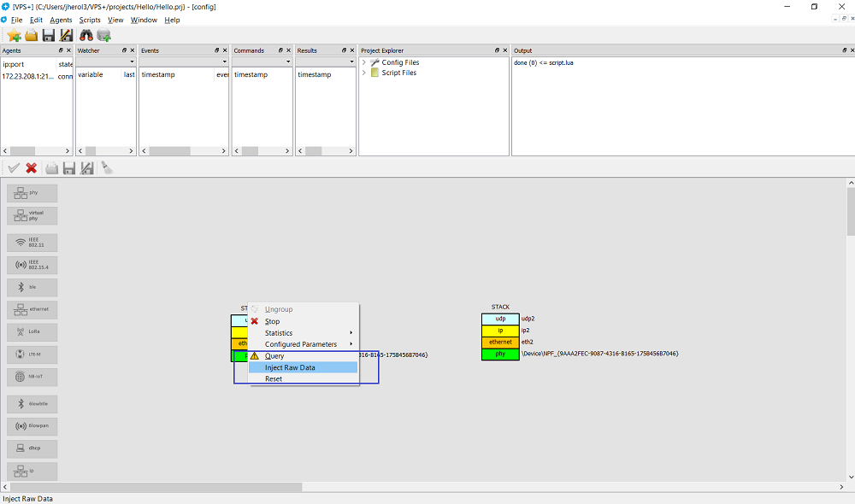Click the new project star icon

point(14,35)
